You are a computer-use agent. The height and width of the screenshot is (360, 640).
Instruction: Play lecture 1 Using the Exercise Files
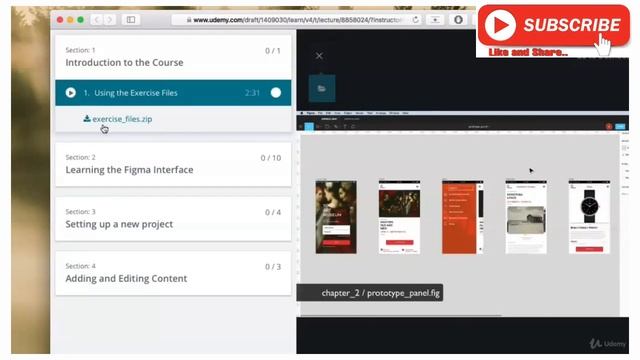[71, 93]
